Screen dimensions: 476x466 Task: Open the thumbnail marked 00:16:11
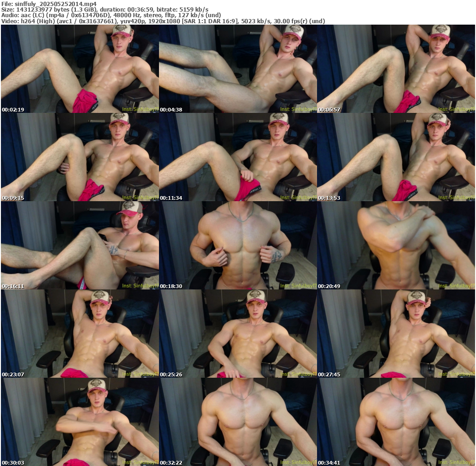click(79, 245)
